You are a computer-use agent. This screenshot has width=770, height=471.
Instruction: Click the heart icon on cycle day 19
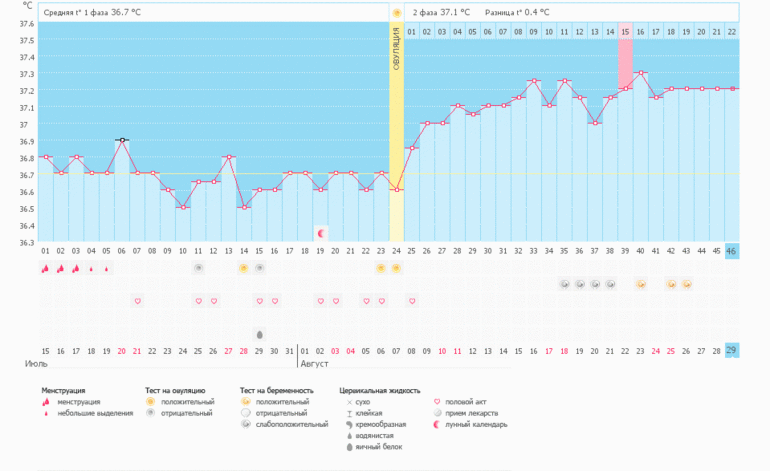tap(321, 301)
